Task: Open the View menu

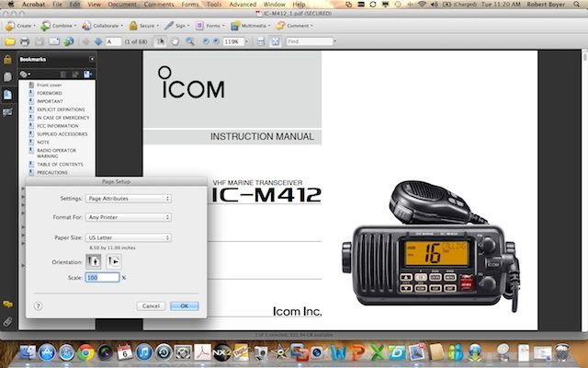Action: pyautogui.click(x=94, y=5)
